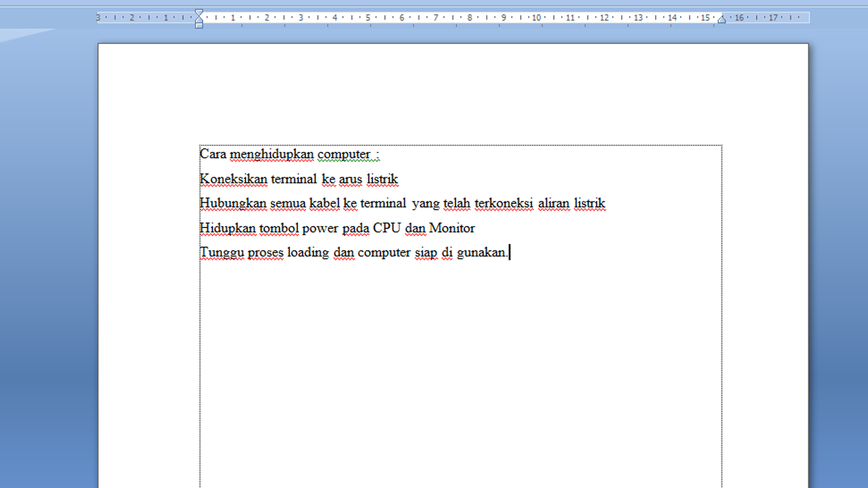Screen dimensions: 868x488
Task: Click the ruler at the 10 cm mark
Action: pos(536,17)
